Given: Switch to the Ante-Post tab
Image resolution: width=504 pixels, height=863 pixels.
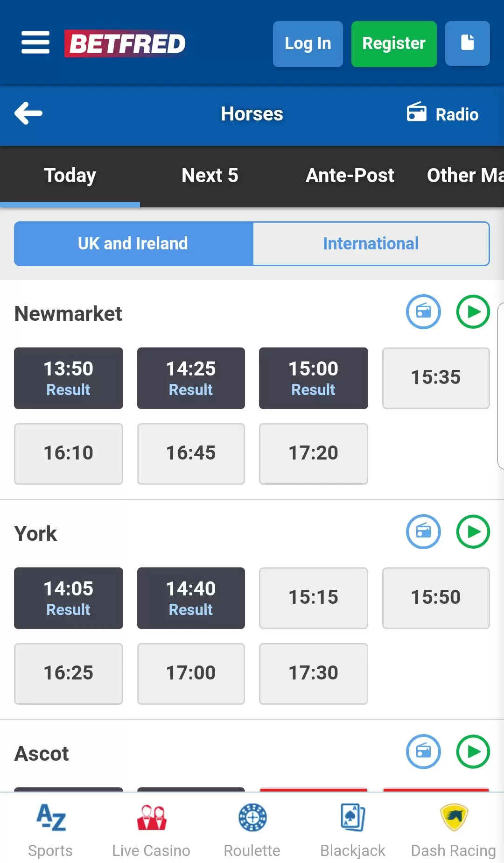Looking at the screenshot, I should 350,176.
